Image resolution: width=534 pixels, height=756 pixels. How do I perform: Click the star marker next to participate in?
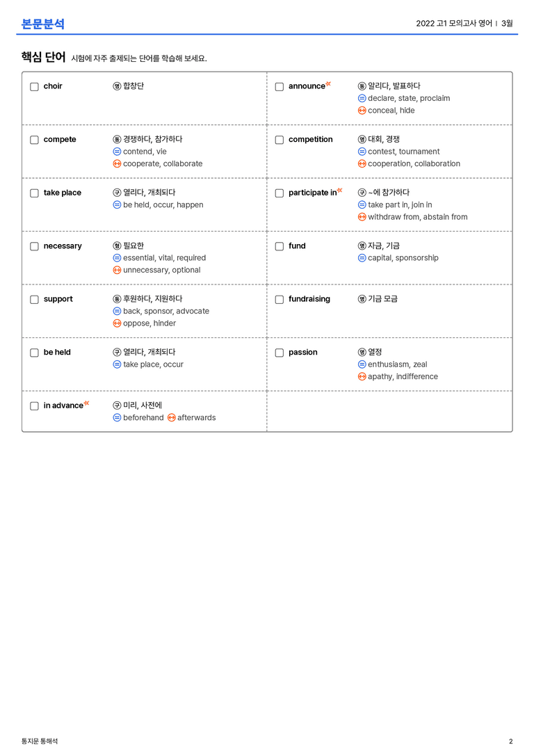340,191
